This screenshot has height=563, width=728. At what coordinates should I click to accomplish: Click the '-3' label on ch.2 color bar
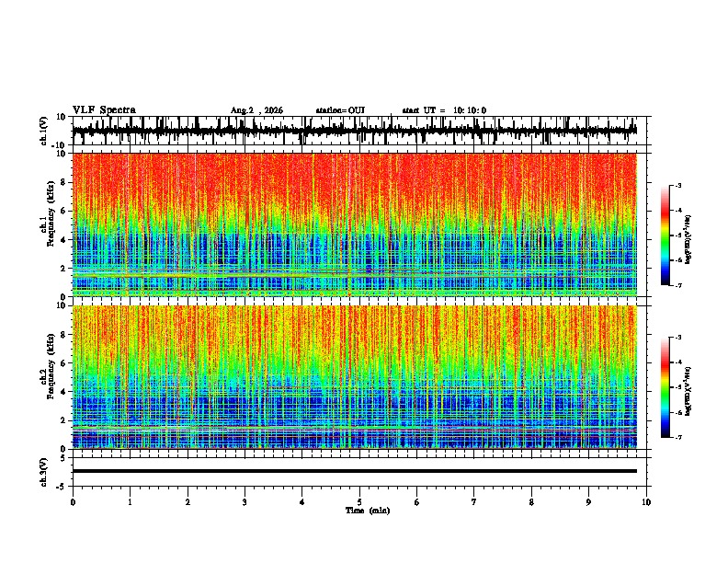677,338
